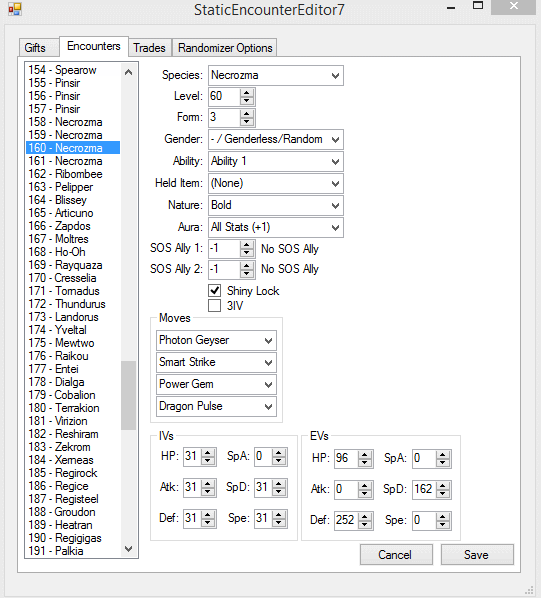Toggle the Shiny Lock checkbox
The height and width of the screenshot is (598, 541).
click(215, 291)
